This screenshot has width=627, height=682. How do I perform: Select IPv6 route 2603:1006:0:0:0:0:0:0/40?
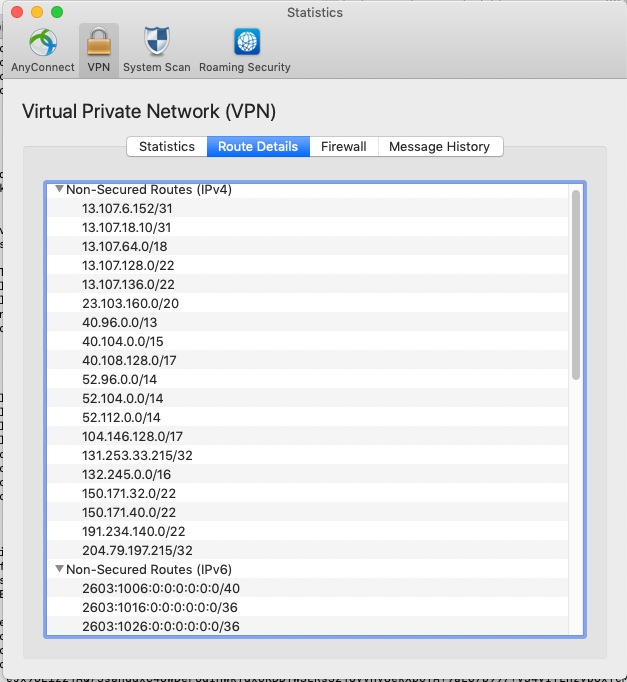pyautogui.click(x=161, y=588)
